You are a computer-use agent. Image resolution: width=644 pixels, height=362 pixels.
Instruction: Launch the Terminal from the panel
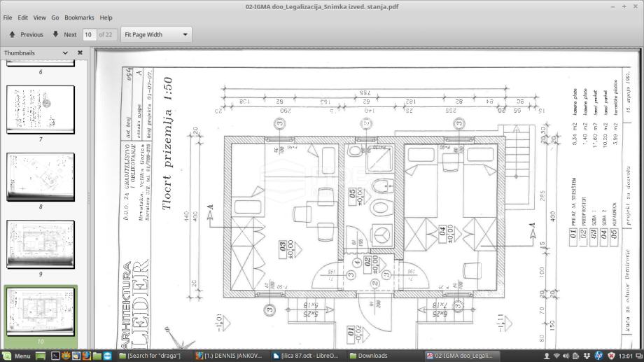coord(55,356)
